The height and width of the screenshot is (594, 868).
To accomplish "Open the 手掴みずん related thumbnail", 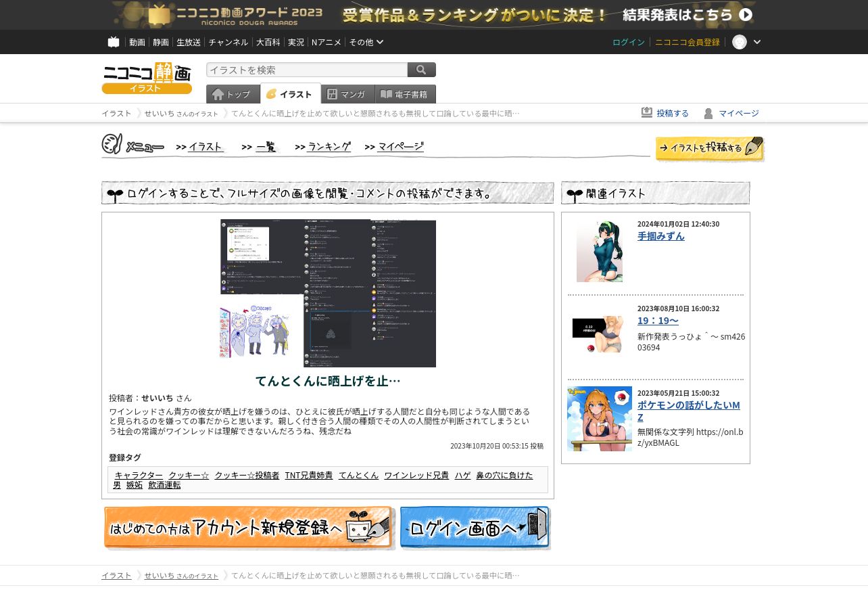I will coord(599,251).
